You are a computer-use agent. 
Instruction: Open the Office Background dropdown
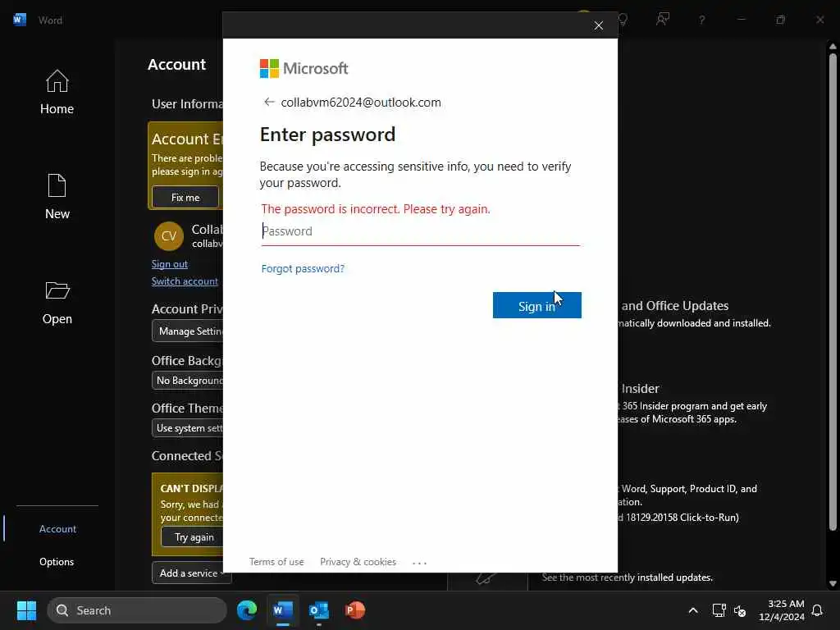(188, 381)
